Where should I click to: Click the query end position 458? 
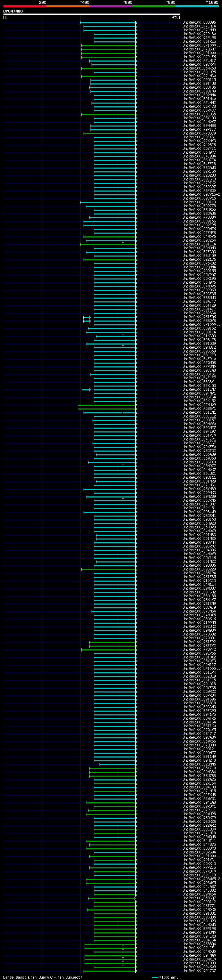click(x=175, y=17)
